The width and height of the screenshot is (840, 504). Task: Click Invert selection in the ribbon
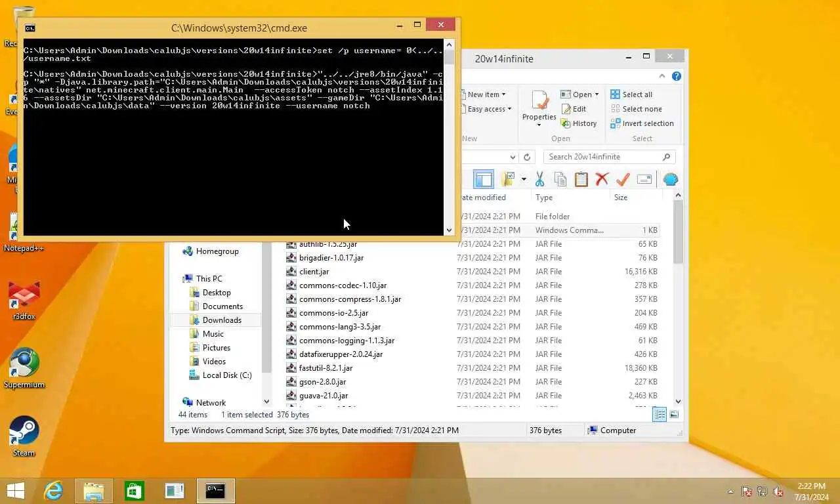(642, 123)
